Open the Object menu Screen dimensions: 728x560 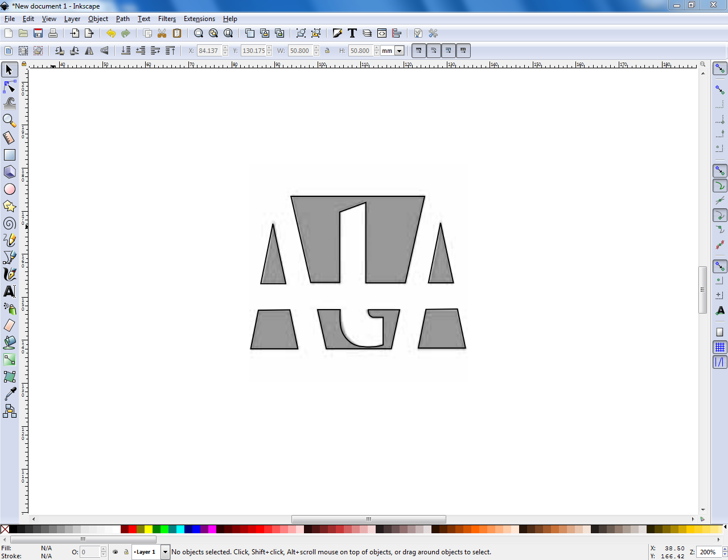click(98, 19)
